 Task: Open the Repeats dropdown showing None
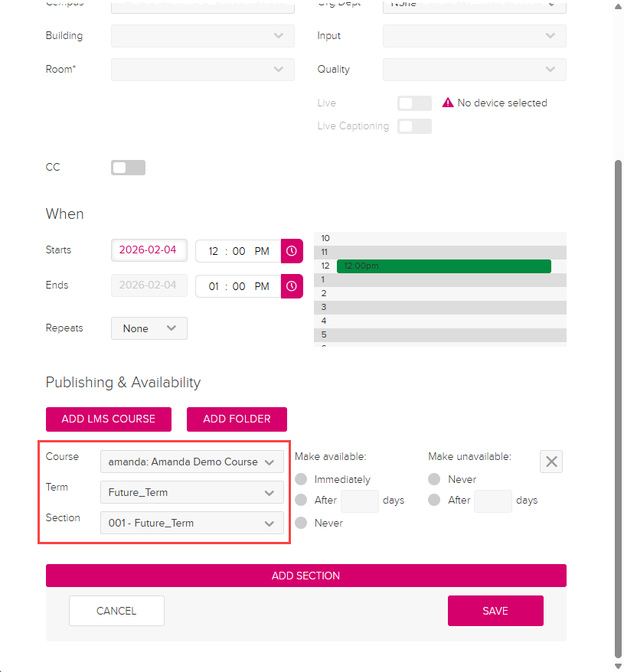click(x=149, y=328)
